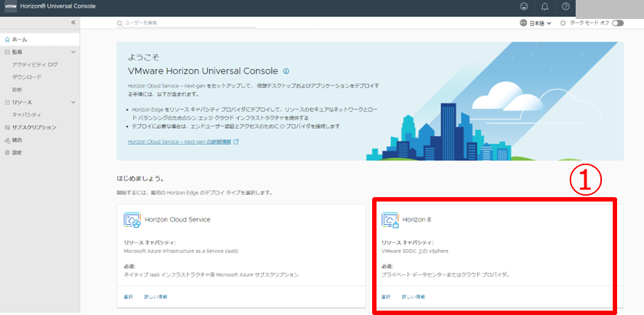This screenshot has height=315, width=644.
Task: Click the ようこそ welcome heading
Action: [143, 57]
